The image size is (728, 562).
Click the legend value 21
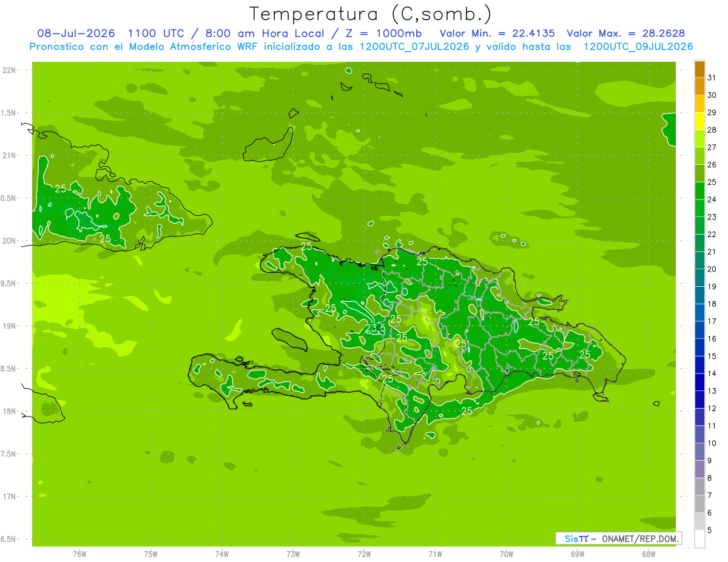click(x=712, y=252)
